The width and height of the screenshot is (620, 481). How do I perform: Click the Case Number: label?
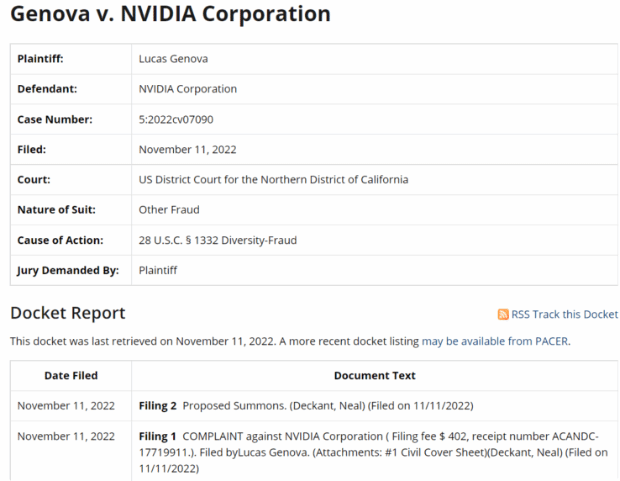(55, 119)
